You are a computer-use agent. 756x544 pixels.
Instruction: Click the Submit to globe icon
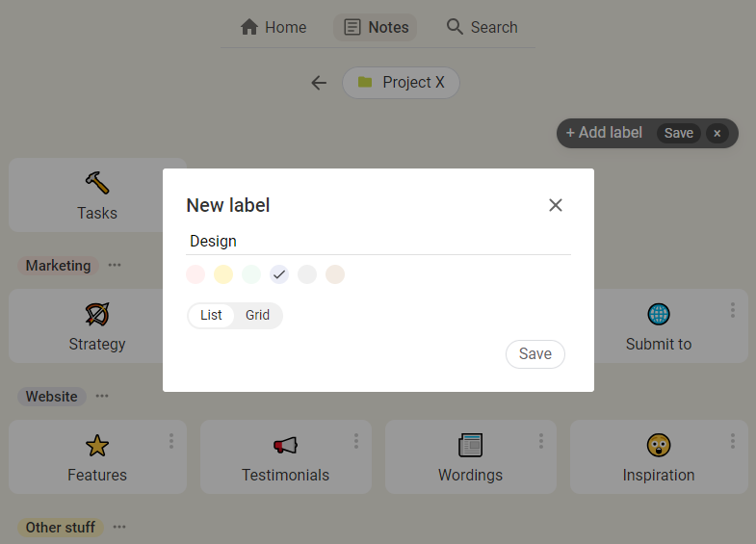coord(659,314)
